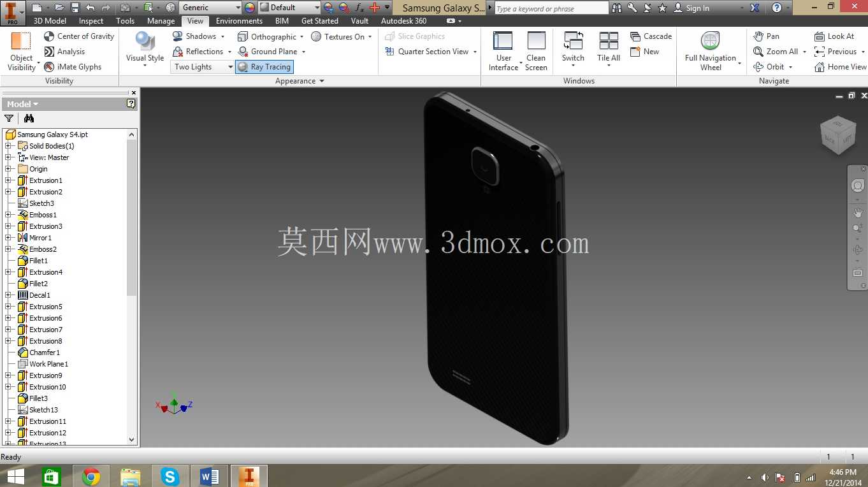Image resolution: width=868 pixels, height=487 pixels.
Task: Open the Inventor application menu button
Action: coord(13,13)
